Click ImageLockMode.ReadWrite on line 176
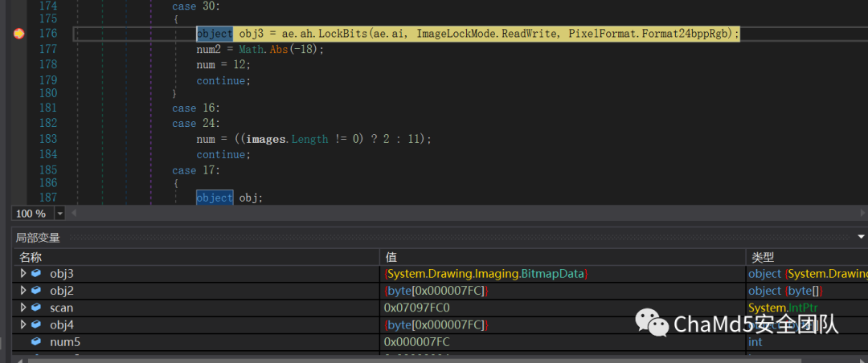 click(488, 34)
